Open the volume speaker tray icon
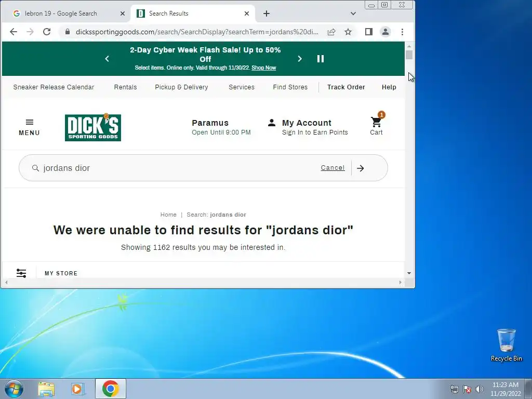The height and width of the screenshot is (399, 532). tap(480, 389)
